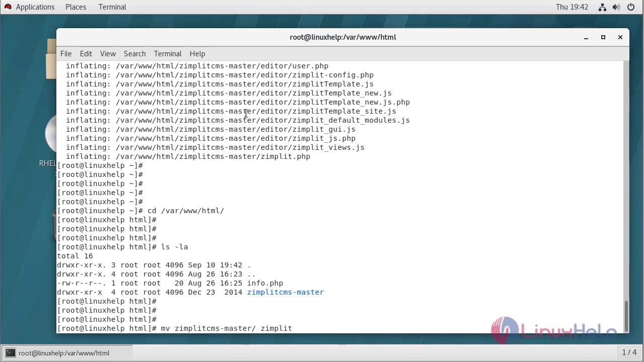
Task: Click the 'cd /var/www/html/' command text
Action: point(186,211)
